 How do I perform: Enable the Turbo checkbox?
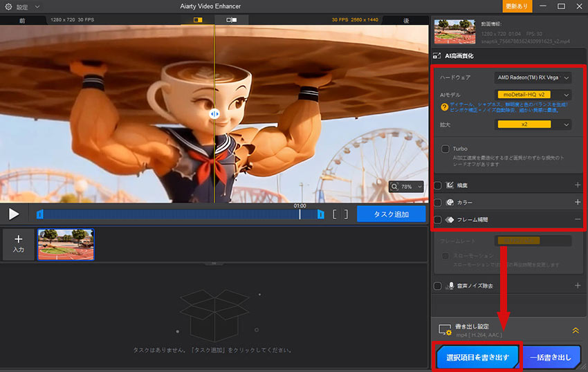[x=445, y=149]
